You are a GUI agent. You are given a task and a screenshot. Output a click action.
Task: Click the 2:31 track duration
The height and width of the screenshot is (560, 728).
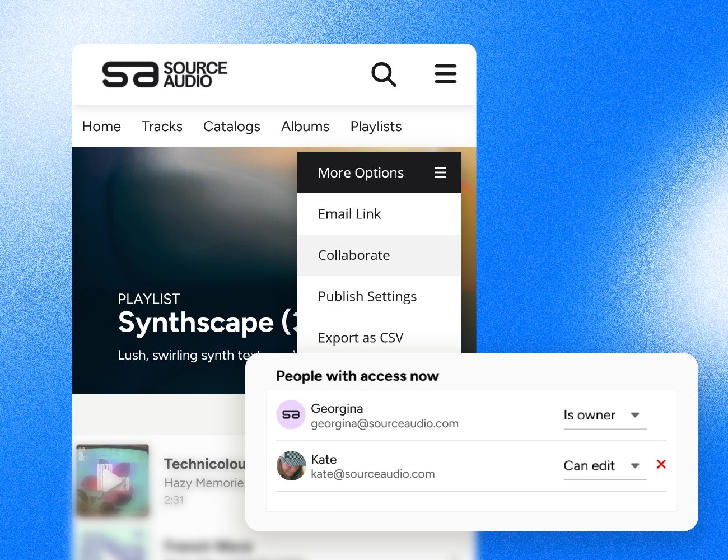click(174, 500)
